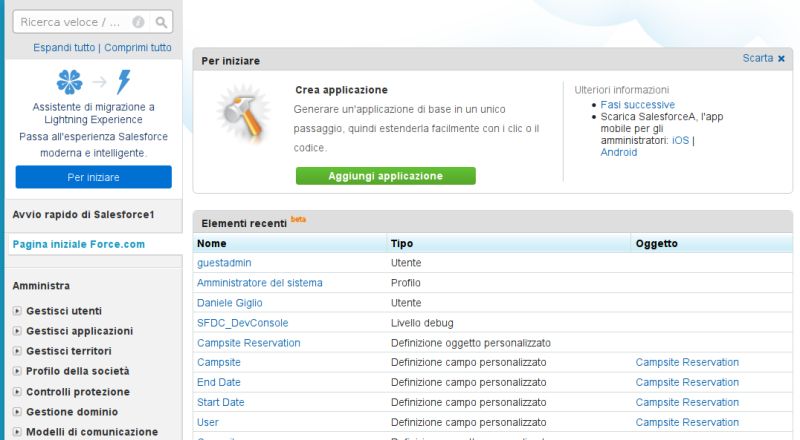The height and width of the screenshot is (440, 800).
Task: Click Comprimi tutto link
Action: pyautogui.click(x=138, y=47)
